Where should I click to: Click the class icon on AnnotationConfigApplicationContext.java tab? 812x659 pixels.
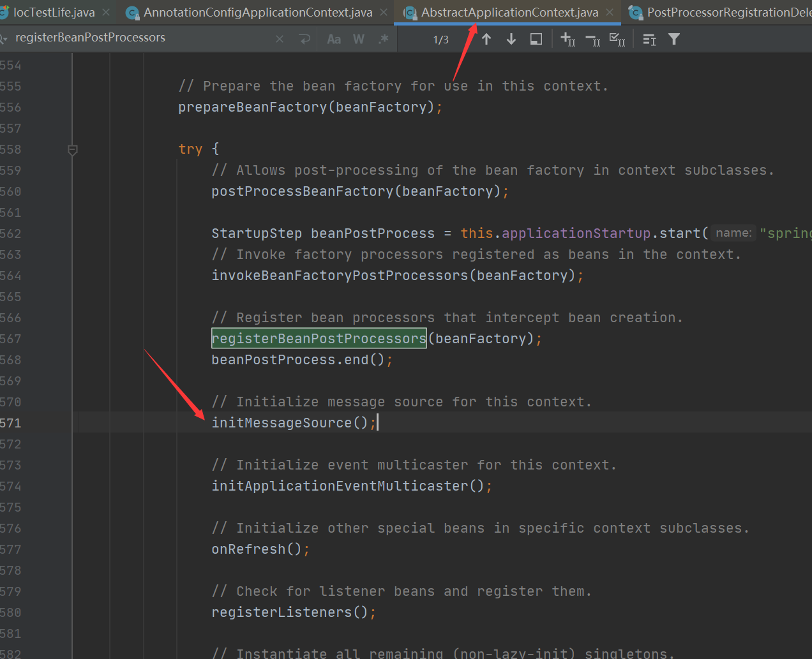132,12
